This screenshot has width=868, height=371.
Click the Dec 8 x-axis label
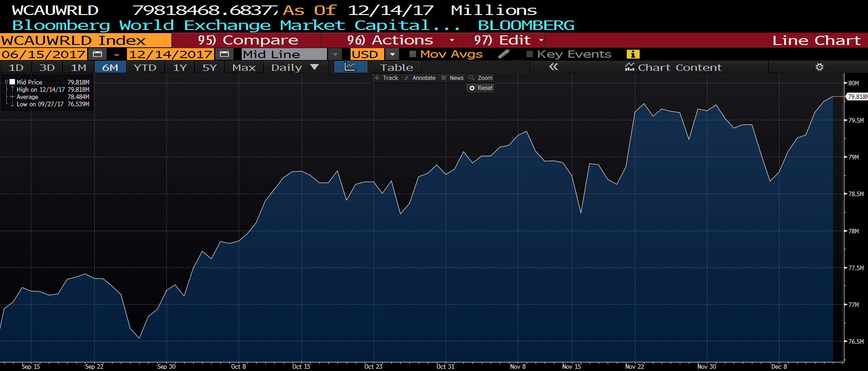[779, 366]
